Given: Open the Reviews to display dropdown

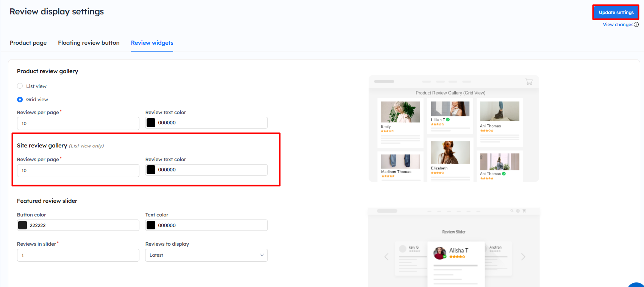Looking at the screenshot, I should (x=206, y=255).
